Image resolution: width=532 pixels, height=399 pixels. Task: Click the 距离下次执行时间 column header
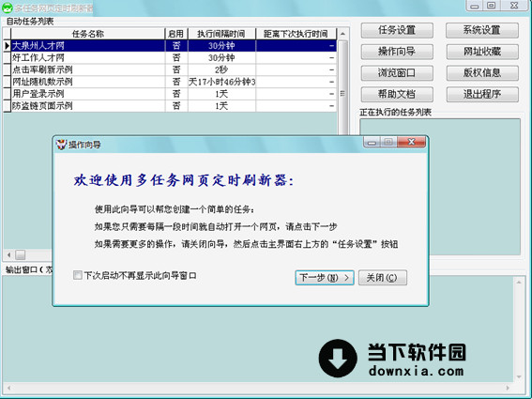[296, 34]
